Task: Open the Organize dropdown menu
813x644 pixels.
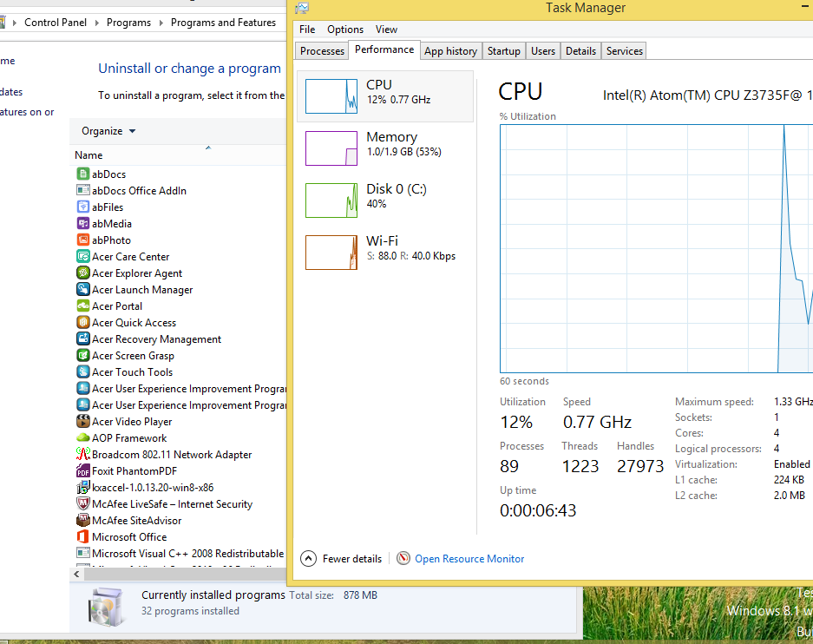Action: [x=108, y=131]
